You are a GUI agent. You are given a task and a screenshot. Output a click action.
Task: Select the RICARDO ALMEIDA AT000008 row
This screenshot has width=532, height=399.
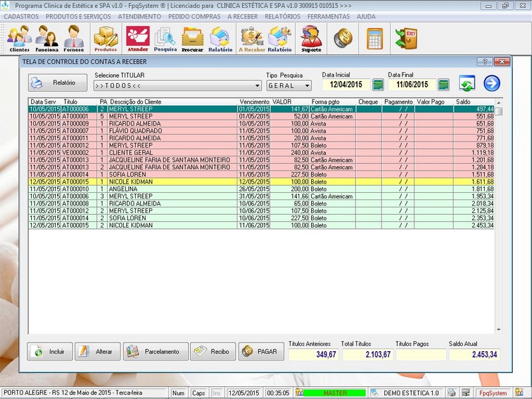click(261, 203)
